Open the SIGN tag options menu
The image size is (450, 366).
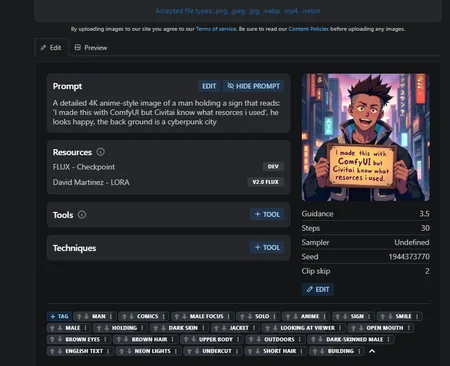(x=369, y=316)
